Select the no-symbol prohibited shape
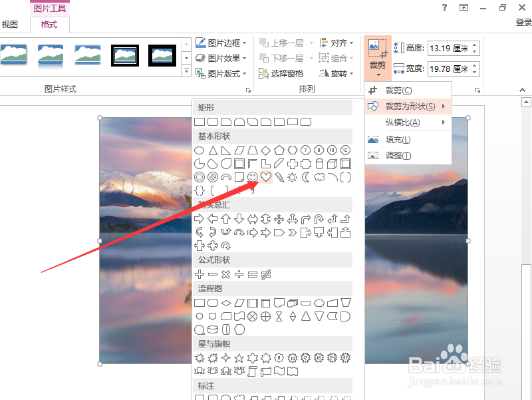Viewport: 532px width, 400px height. 213,177
